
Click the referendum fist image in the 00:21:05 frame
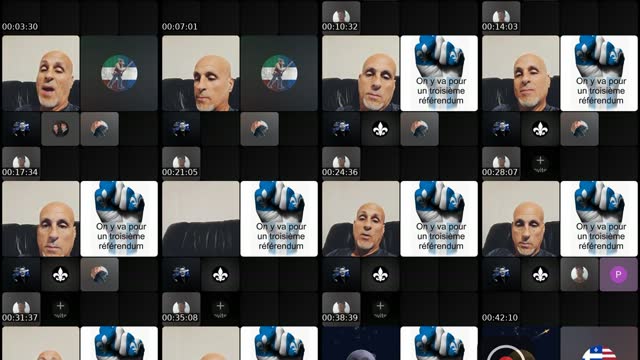coord(279,219)
